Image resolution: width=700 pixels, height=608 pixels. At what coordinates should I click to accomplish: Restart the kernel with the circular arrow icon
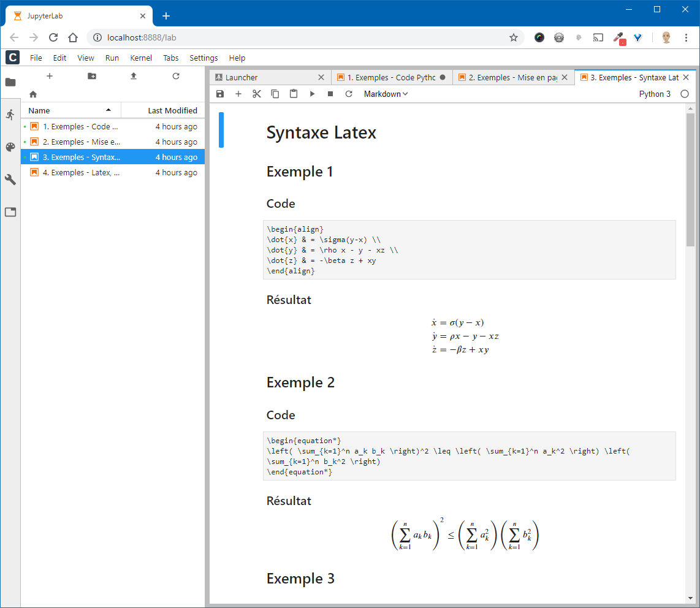pyautogui.click(x=349, y=94)
